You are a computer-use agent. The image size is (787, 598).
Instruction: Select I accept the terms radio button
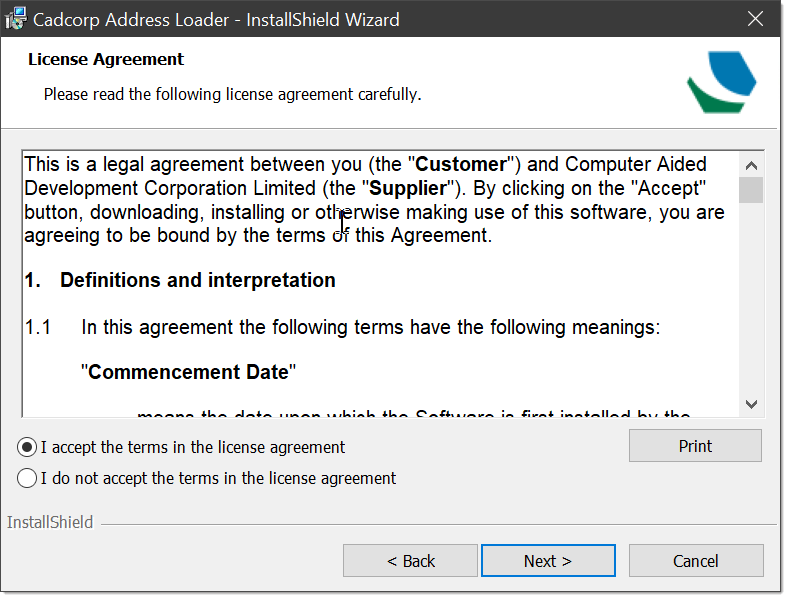point(27,447)
